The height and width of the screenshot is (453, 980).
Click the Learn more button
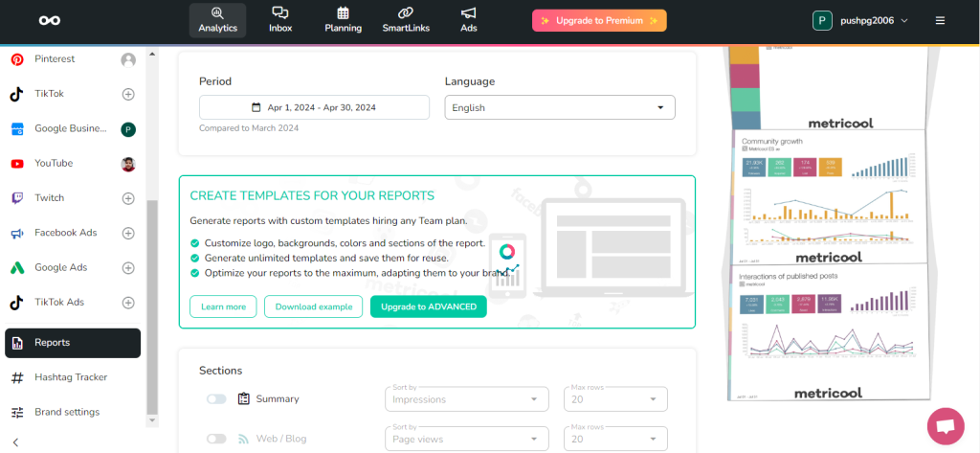[223, 306]
